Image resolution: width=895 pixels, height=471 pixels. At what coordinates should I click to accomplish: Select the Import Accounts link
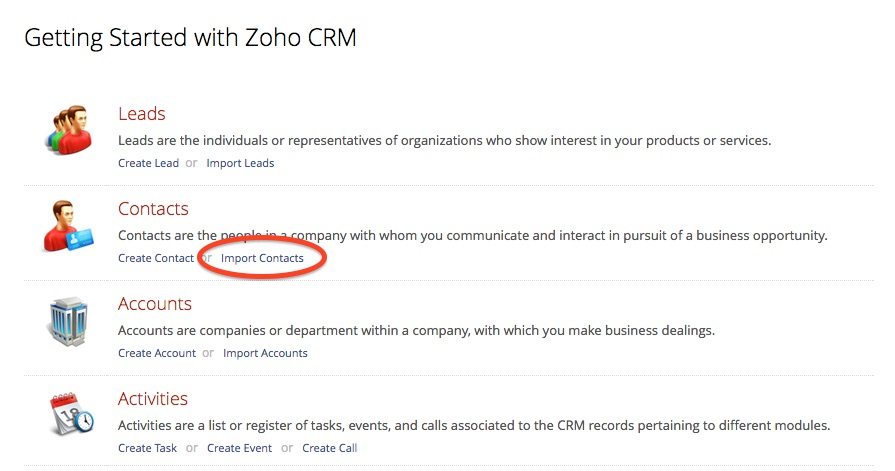click(x=265, y=353)
